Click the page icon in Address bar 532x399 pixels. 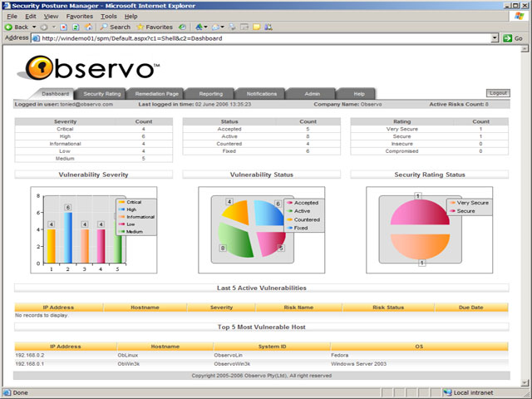click(36, 38)
